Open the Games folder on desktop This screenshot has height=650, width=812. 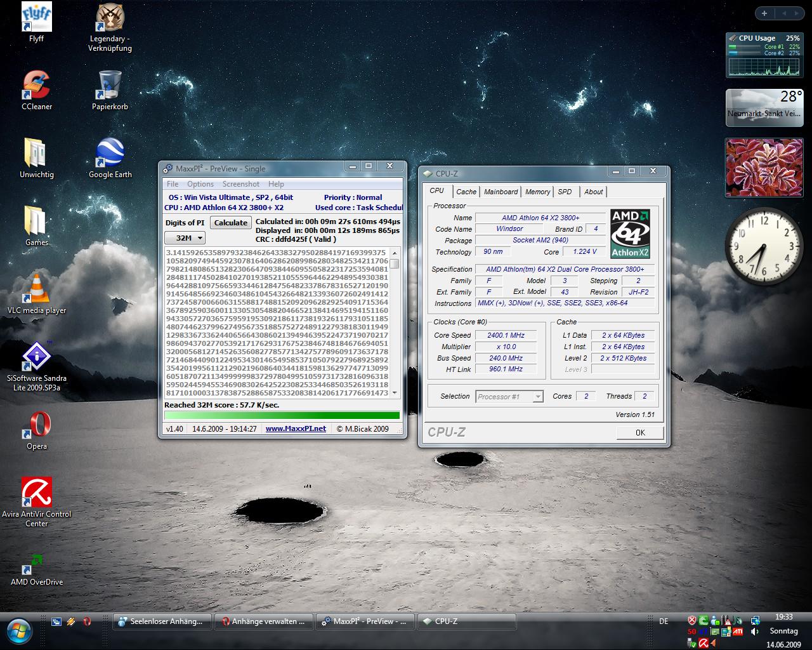(37, 226)
